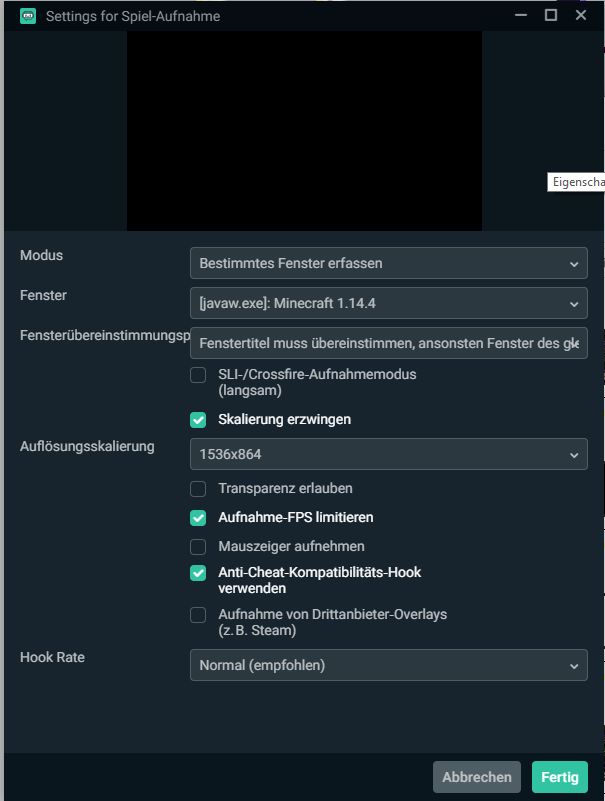Viewport: 605px width, 801px height.
Task: Click the black source preview area
Action: coord(304,130)
